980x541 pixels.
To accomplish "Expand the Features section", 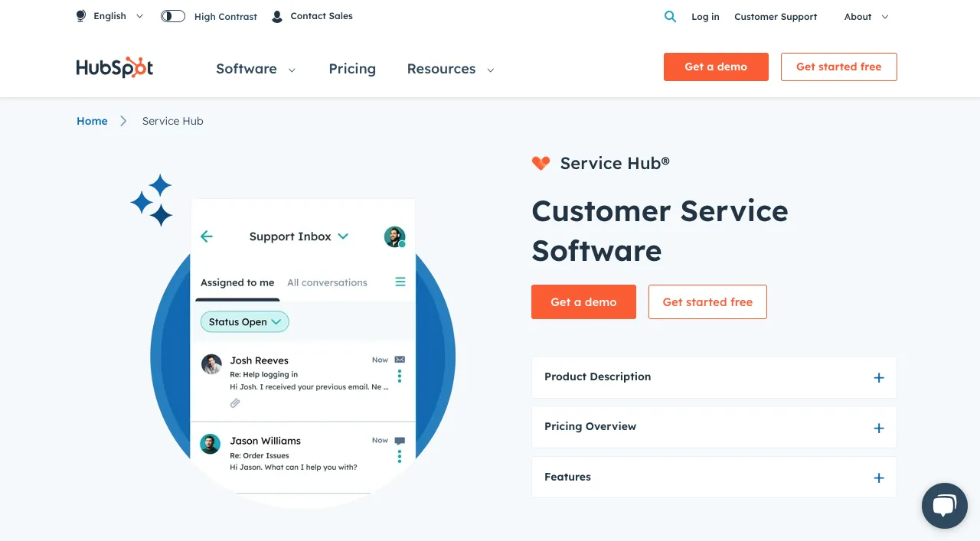I will [x=714, y=477].
